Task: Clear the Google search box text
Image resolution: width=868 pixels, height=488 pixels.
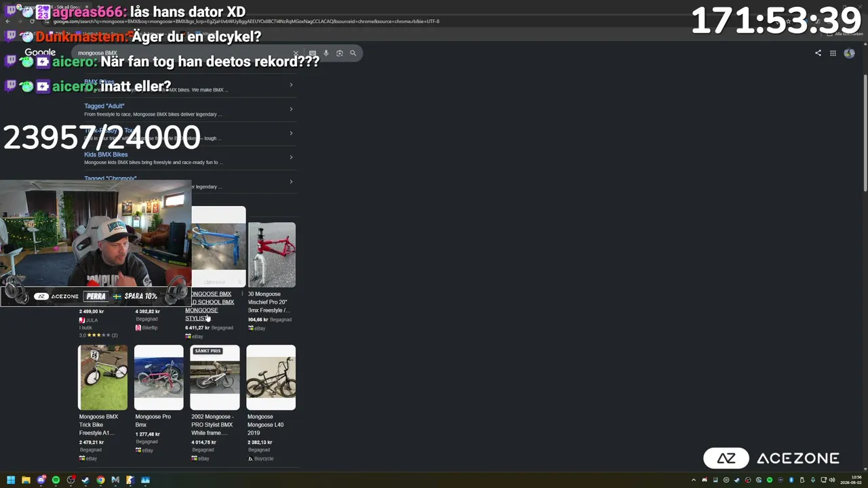Action: click(x=296, y=53)
